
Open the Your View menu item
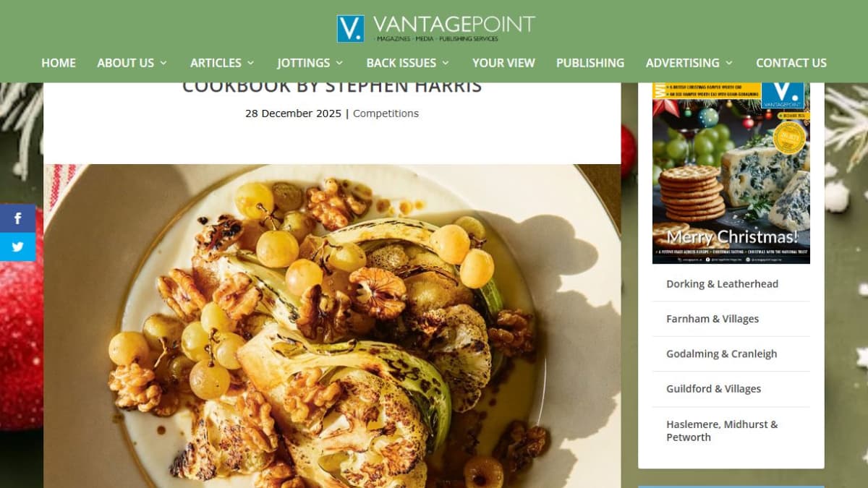point(503,63)
